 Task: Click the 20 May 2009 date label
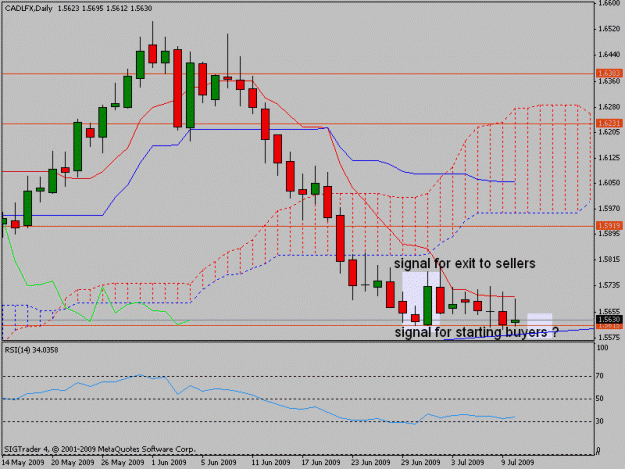(x=73, y=462)
